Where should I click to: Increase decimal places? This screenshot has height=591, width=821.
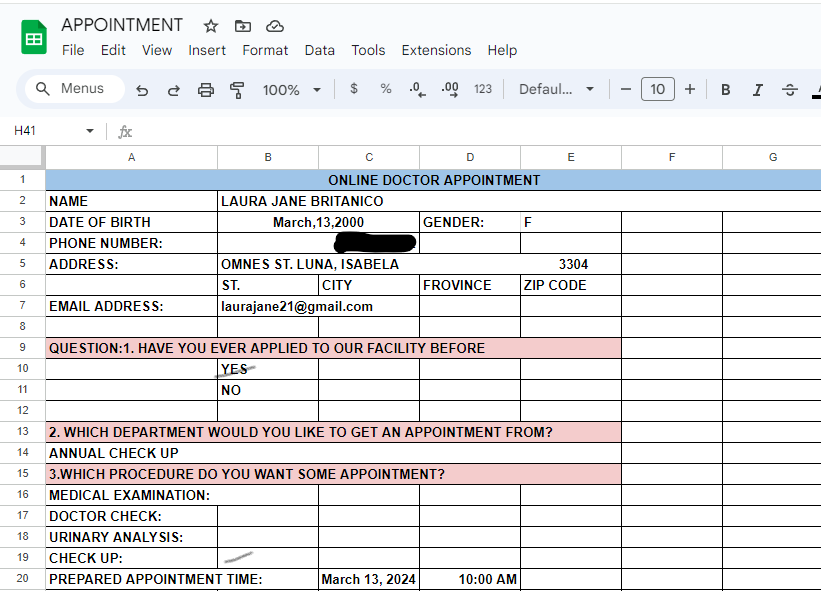450,90
